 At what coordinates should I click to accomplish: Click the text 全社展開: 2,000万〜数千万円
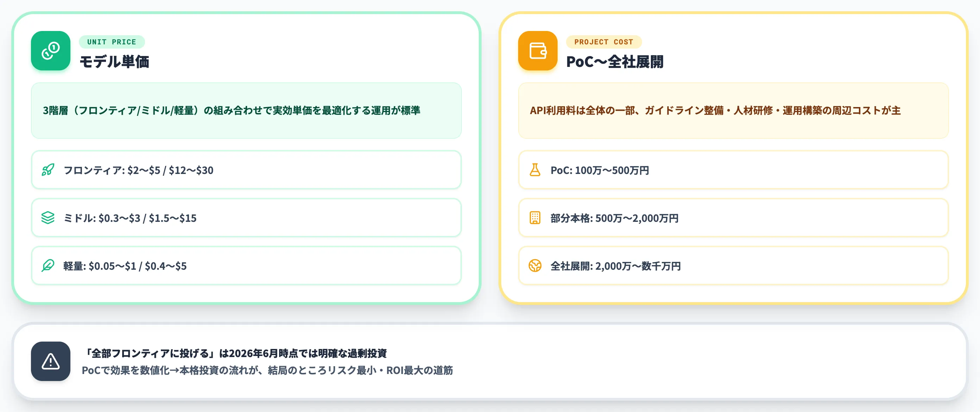click(x=616, y=266)
